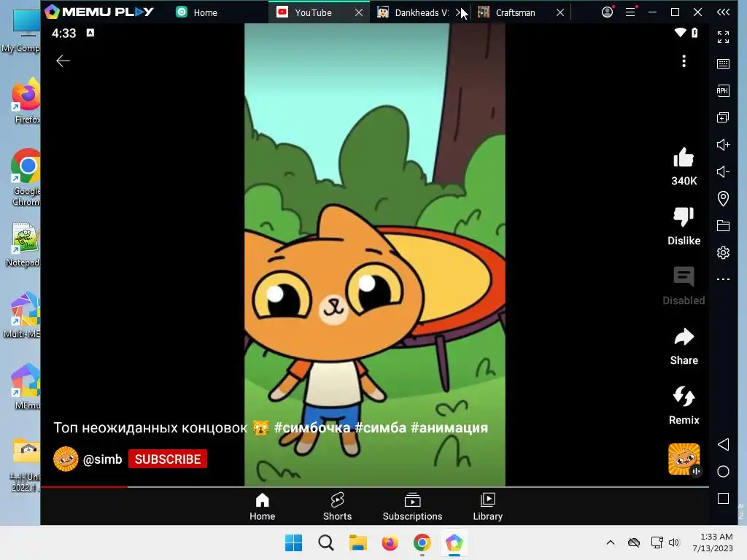Image resolution: width=747 pixels, height=560 pixels.
Task: Install an APK with the APK icon
Action: (x=723, y=91)
